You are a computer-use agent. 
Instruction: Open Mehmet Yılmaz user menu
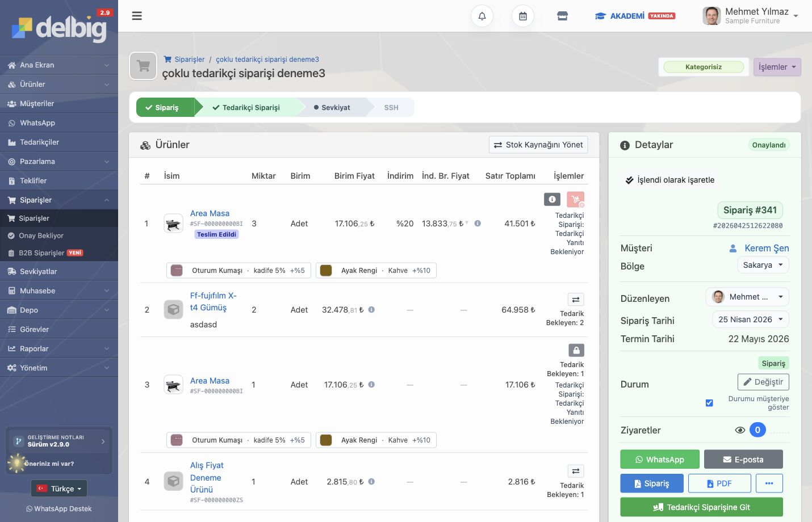pyautogui.click(x=751, y=16)
